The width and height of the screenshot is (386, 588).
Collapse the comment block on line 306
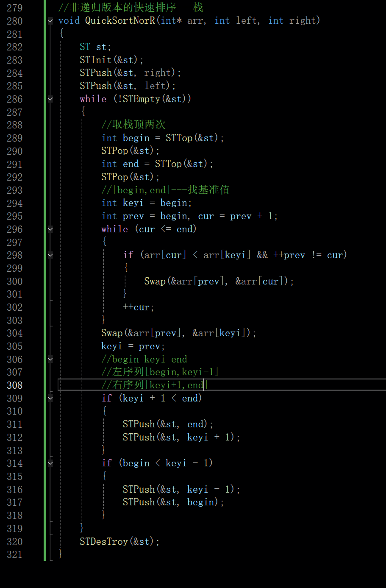coord(50,359)
